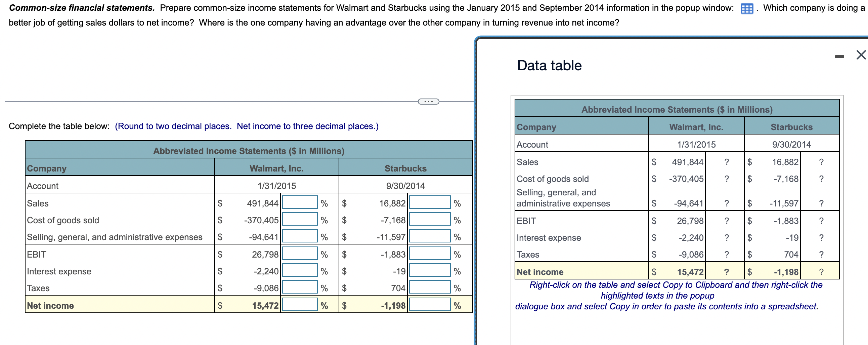Click Starbucks Sales percentage input field
The width and height of the screenshot is (868, 345).
click(429, 203)
